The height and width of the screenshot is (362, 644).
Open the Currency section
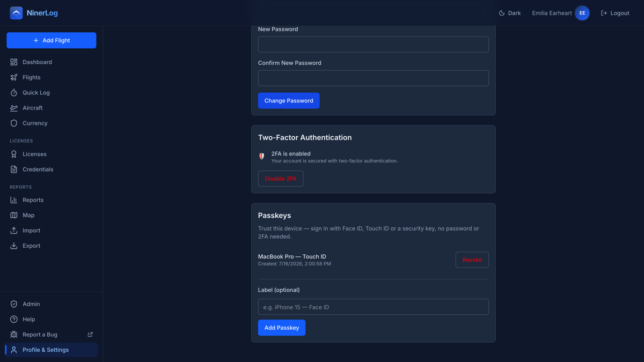(52, 123)
